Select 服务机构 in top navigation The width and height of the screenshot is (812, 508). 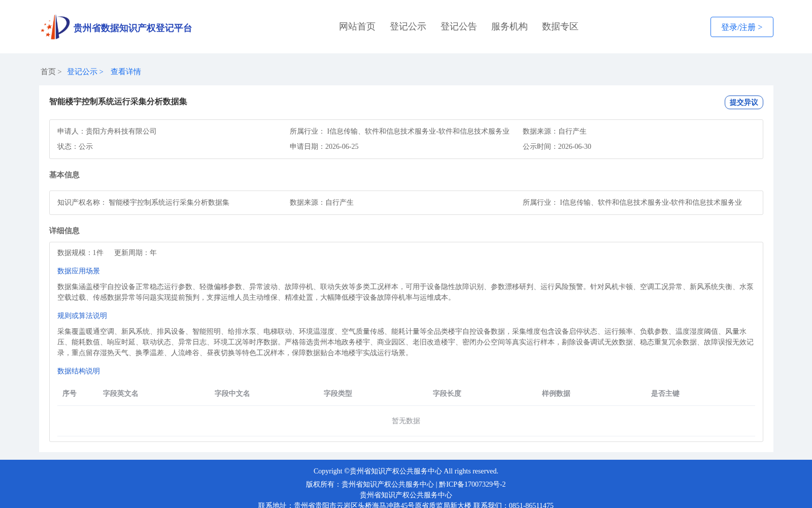[x=510, y=26]
